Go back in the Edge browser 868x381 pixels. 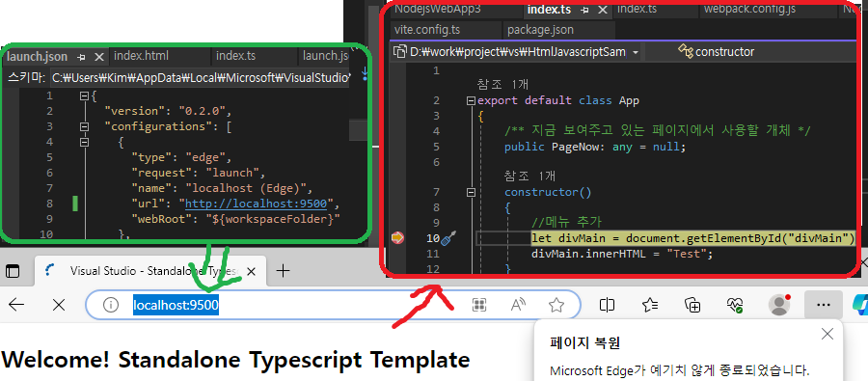click(17, 305)
